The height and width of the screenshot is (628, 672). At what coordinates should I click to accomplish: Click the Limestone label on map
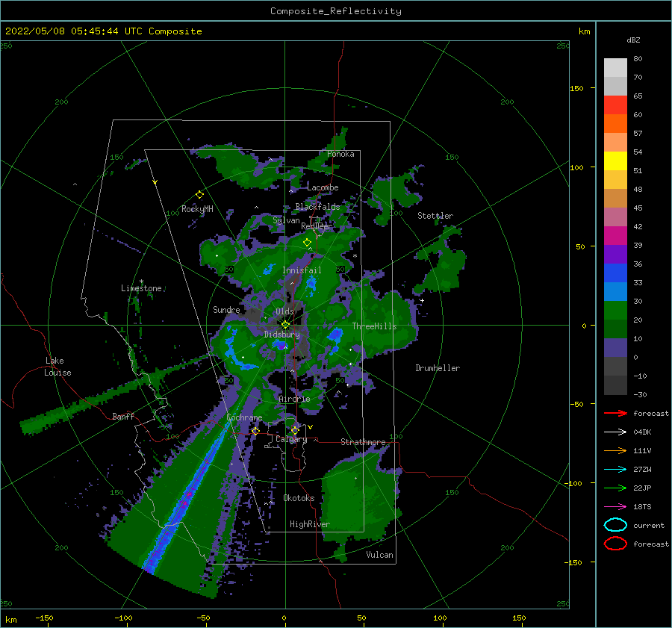(x=141, y=288)
